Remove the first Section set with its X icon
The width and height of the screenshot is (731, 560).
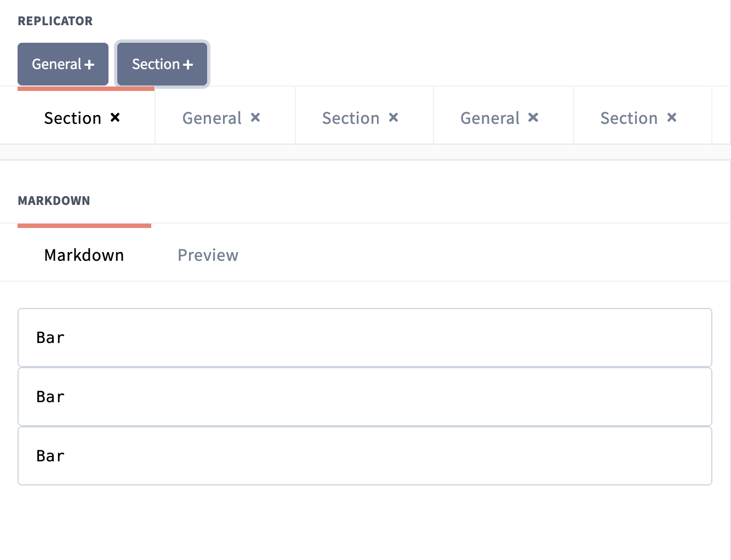point(115,117)
